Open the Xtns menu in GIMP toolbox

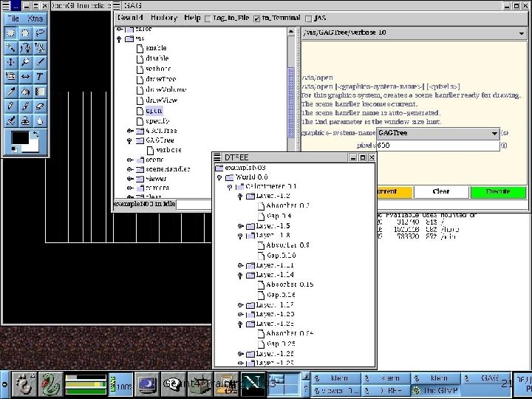35,18
